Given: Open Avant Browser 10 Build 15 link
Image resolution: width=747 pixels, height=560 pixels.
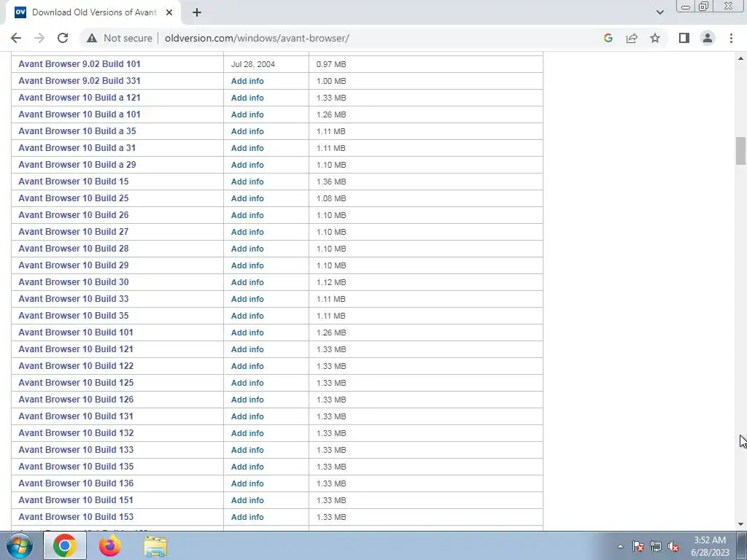Looking at the screenshot, I should pos(74,181).
